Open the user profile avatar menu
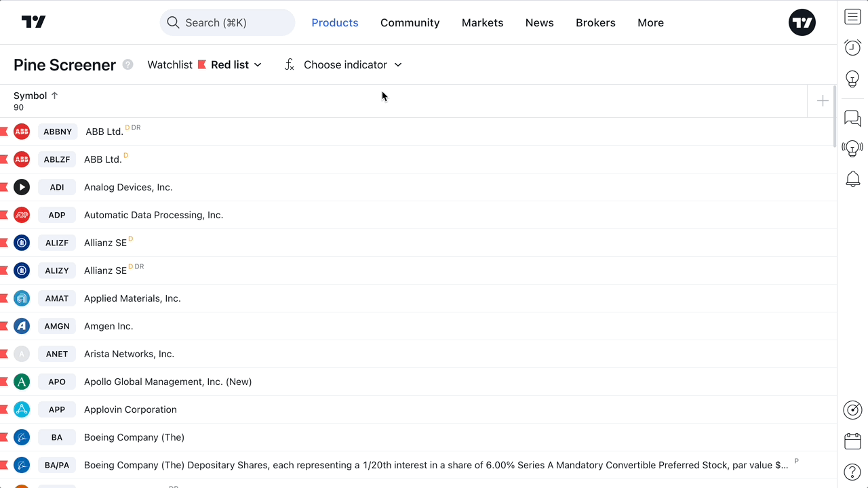The width and height of the screenshot is (868, 488). [x=802, y=22]
